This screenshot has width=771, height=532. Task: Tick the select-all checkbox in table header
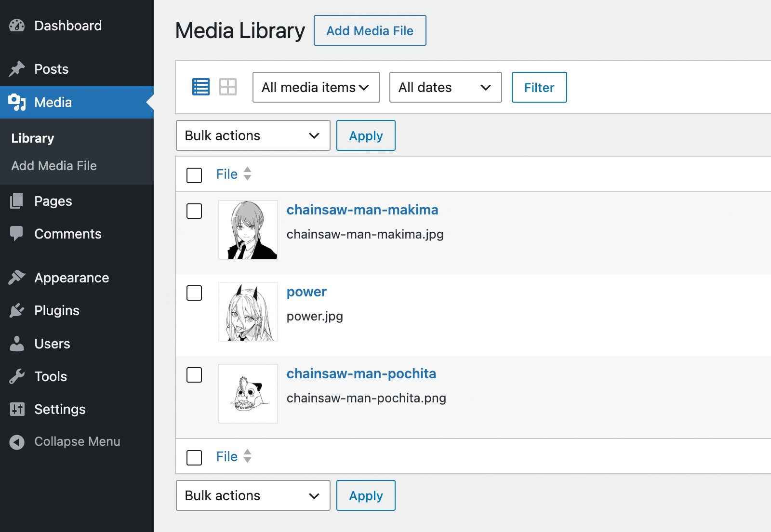194,175
